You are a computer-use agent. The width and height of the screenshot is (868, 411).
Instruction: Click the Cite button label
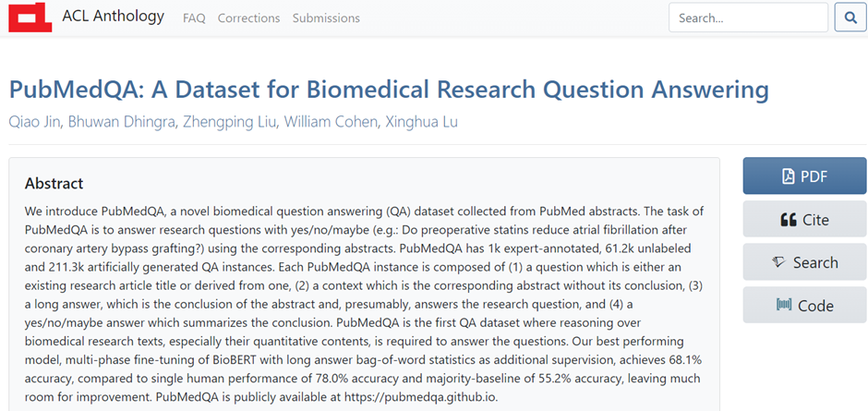[816, 220]
